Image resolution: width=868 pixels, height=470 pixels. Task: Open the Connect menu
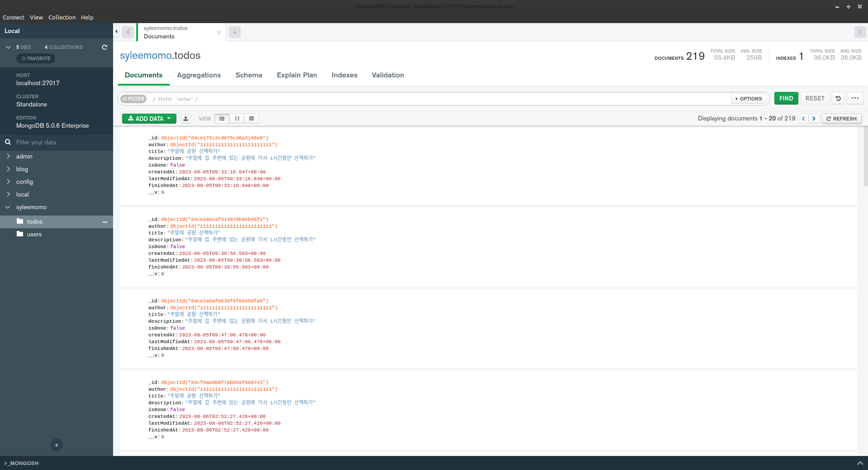14,17
